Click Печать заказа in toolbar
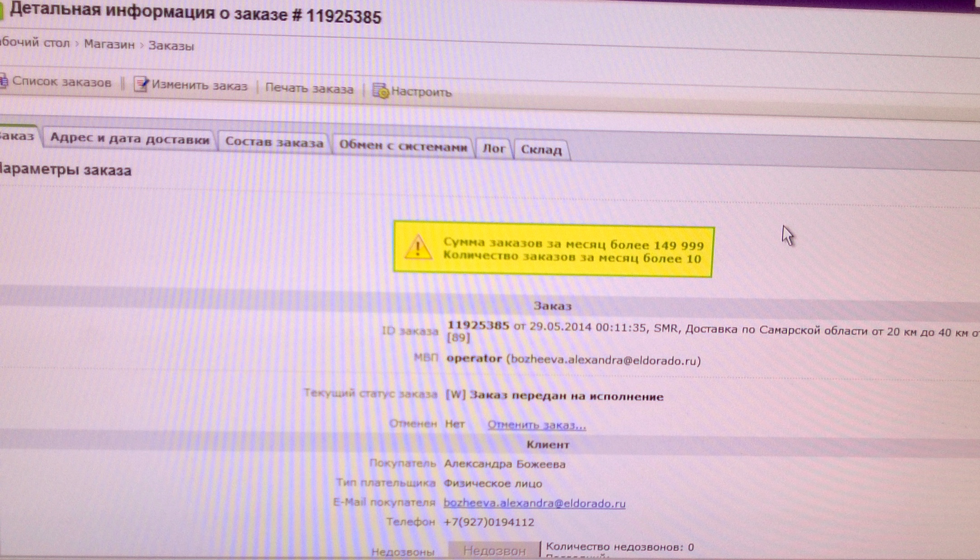Image resolution: width=980 pixels, height=560 pixels. [309, 89]
